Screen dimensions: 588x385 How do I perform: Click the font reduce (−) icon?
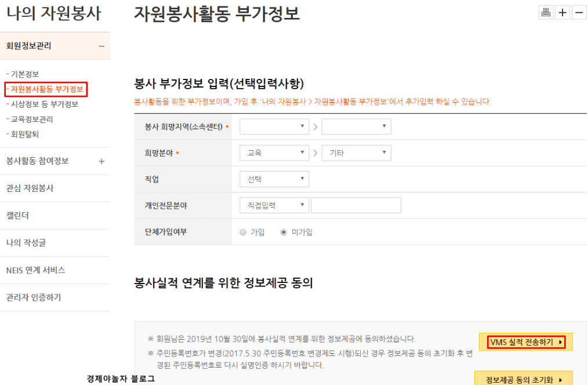[x=578, y=12]
